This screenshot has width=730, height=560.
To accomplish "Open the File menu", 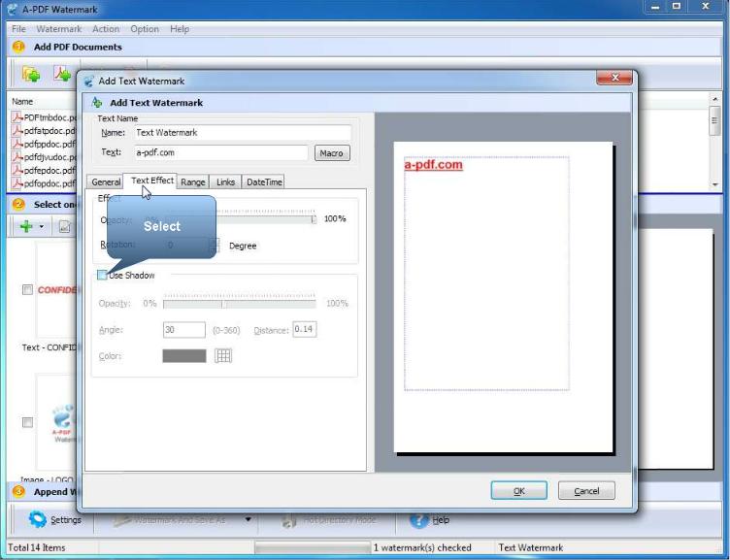I will (18, 29).
